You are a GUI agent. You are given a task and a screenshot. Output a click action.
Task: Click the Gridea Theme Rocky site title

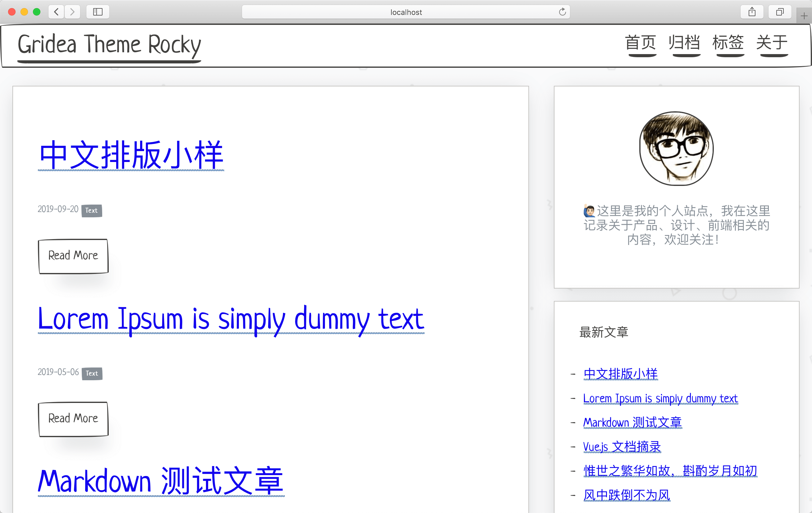coord(109,44)
